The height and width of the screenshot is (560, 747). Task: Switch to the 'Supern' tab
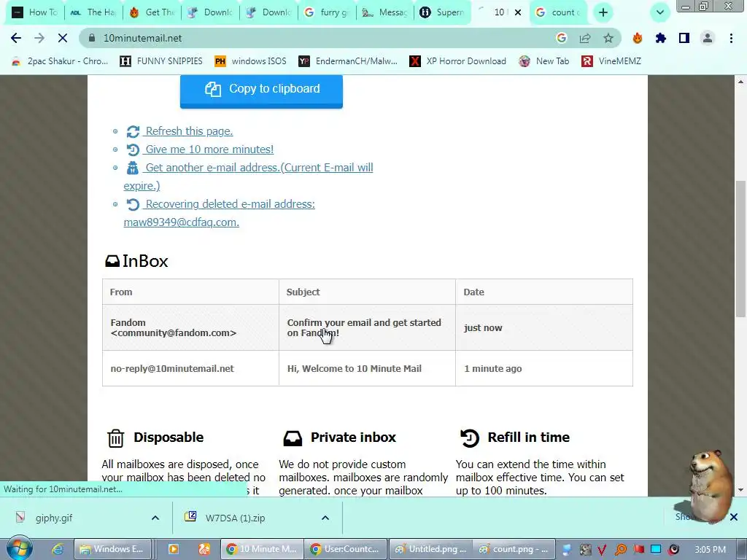(x=443, y=12)
